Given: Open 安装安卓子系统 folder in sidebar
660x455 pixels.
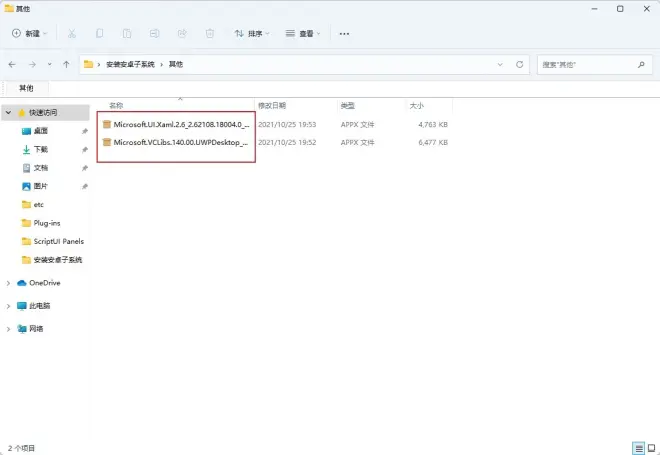Looking at the screenshot, I should (58, 260).
